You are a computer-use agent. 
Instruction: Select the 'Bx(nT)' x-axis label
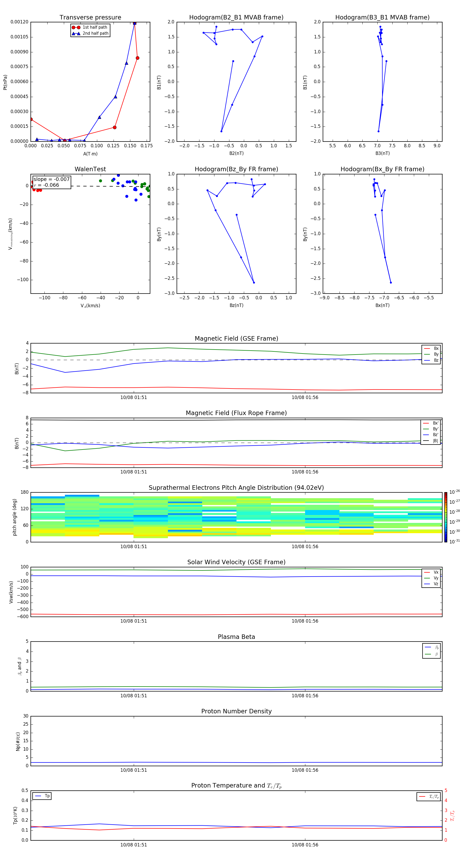point(382,305)
